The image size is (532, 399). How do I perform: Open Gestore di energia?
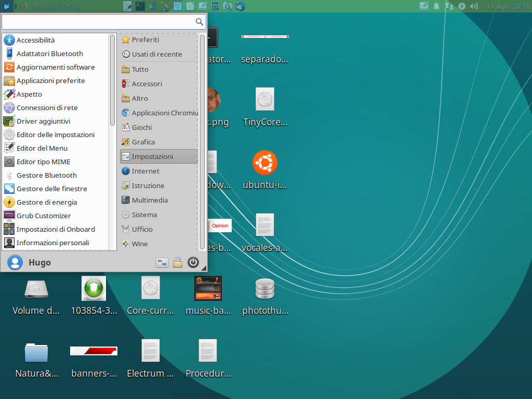[x=55, y=203]
